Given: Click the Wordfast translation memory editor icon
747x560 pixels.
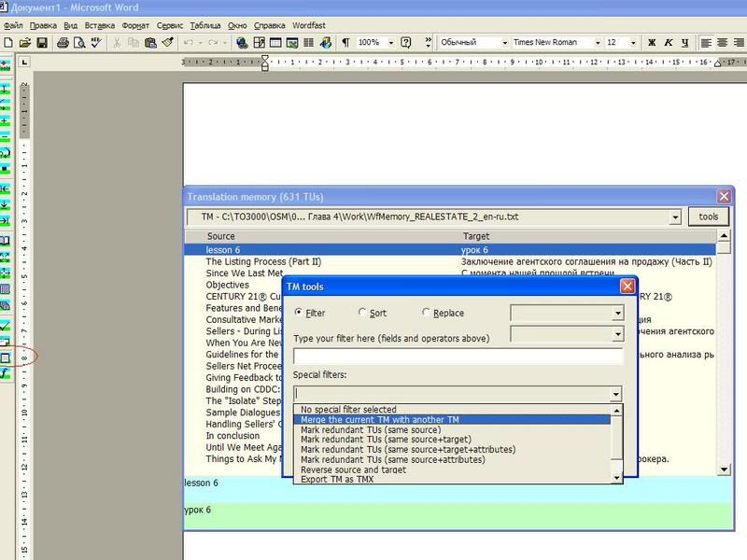Looking at the screenshot, I should coord(6,358).
